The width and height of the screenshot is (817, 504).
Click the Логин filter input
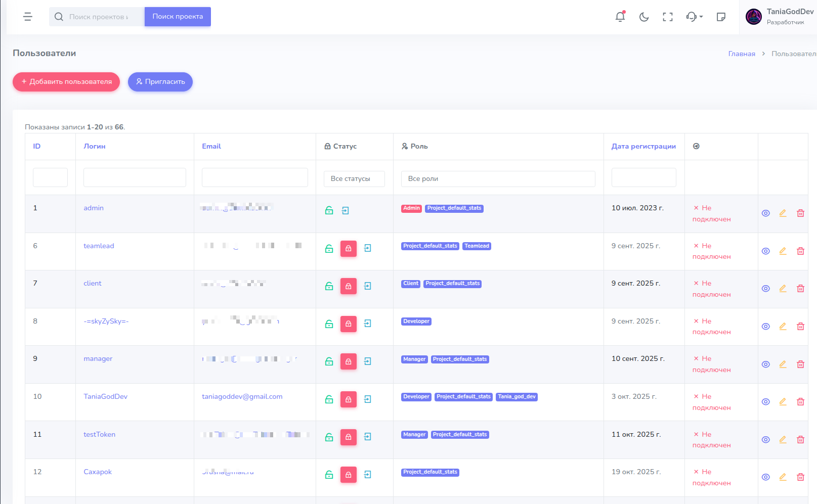point(135,177)
